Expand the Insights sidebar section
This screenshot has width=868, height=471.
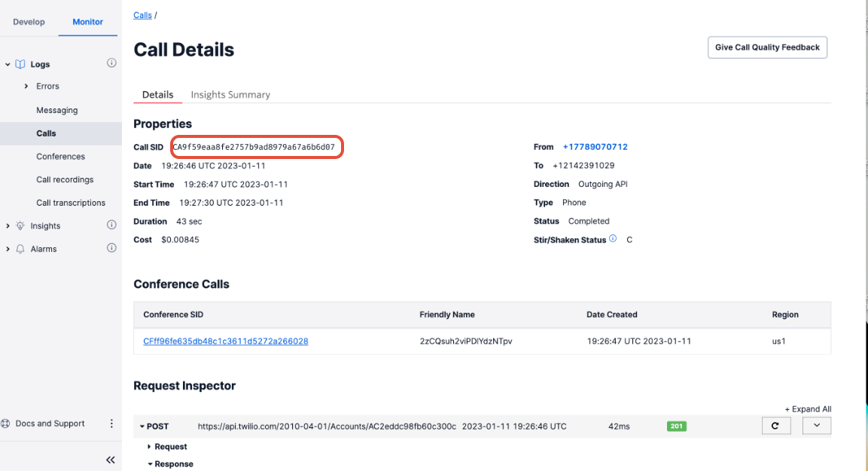(8, 225)
